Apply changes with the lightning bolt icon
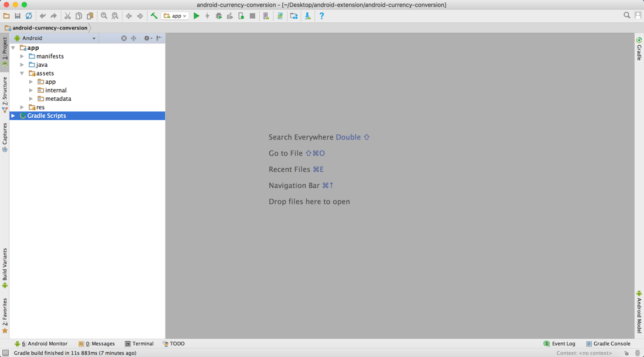Screen dimensions: 644x357 point(207,16)
